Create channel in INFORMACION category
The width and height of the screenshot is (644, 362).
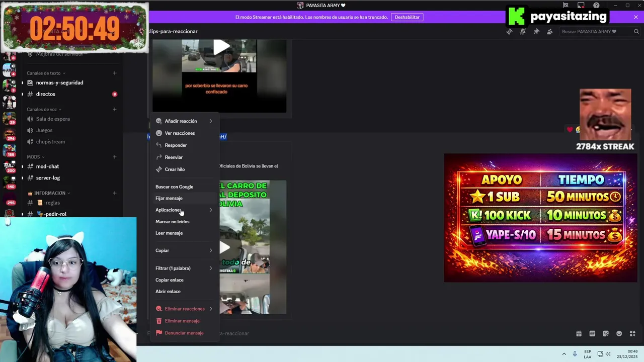click(115, 193)
